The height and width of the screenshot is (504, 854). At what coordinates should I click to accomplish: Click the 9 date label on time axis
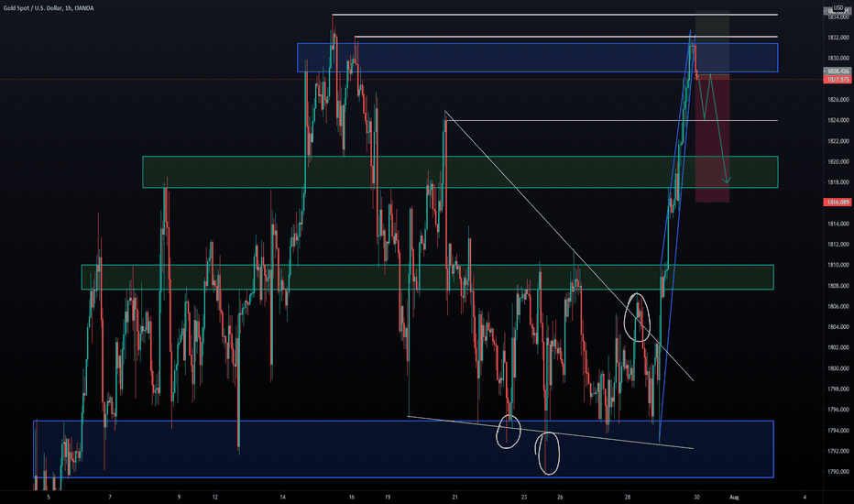click(x=179, y=497)
